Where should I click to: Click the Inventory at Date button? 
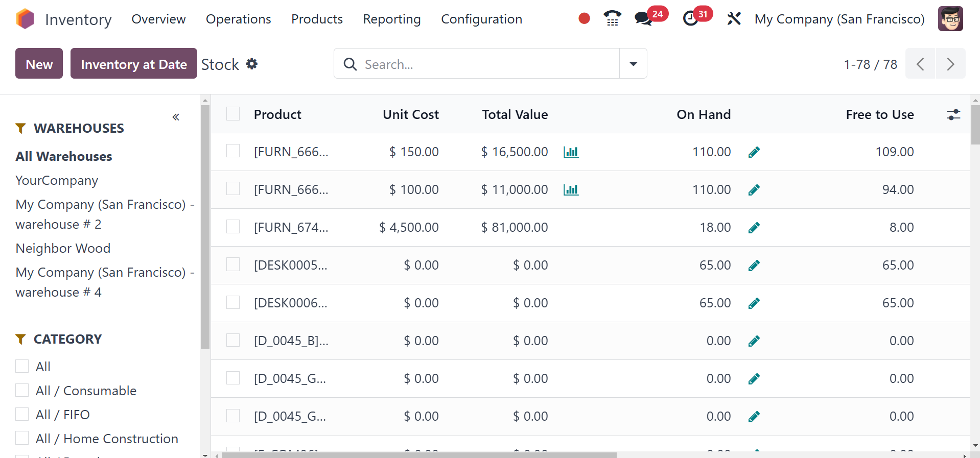(134, 64)
